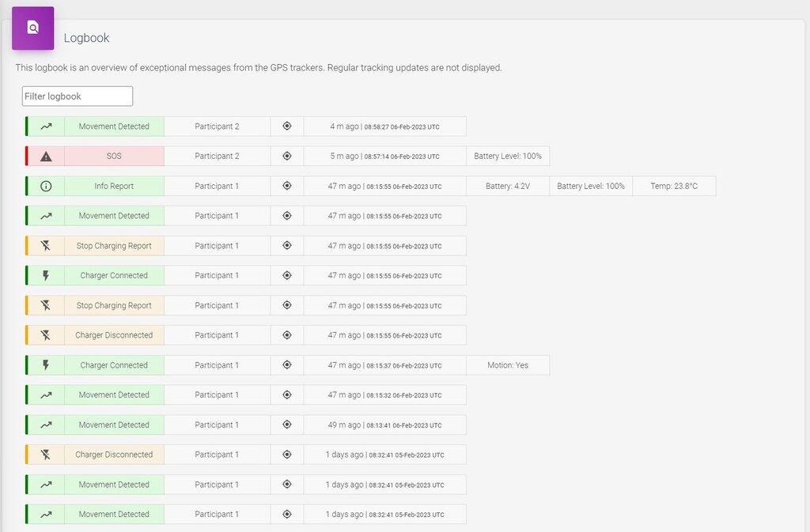Click the locate icon for the Charger Connected event
Screen dimensions: 810x532
click(x=287, y=275)
